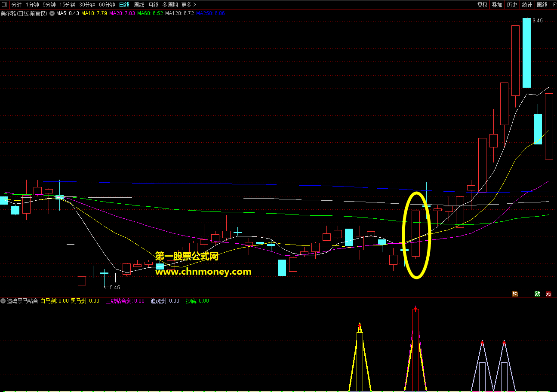This screenshot has height=392, width=557.
Task: Expand the main chart indicator dropdown arrow
Action: click(x=52, y=13)
